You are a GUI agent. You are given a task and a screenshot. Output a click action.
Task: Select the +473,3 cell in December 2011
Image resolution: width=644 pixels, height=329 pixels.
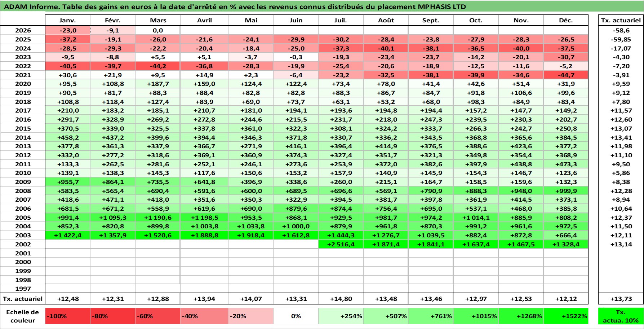click(x=566, y=164)
